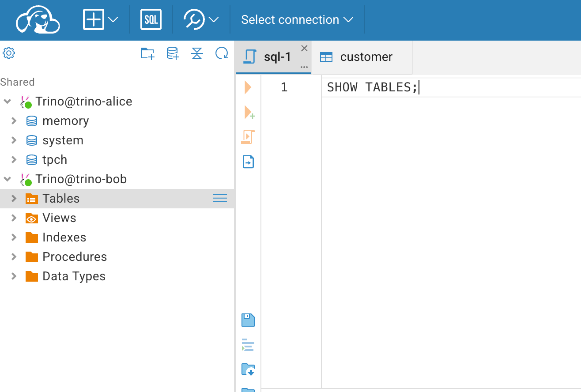Screen dimensions: 581x392
Task: Collapse all navigator tree nodes icon
Action: pos(197,53)
